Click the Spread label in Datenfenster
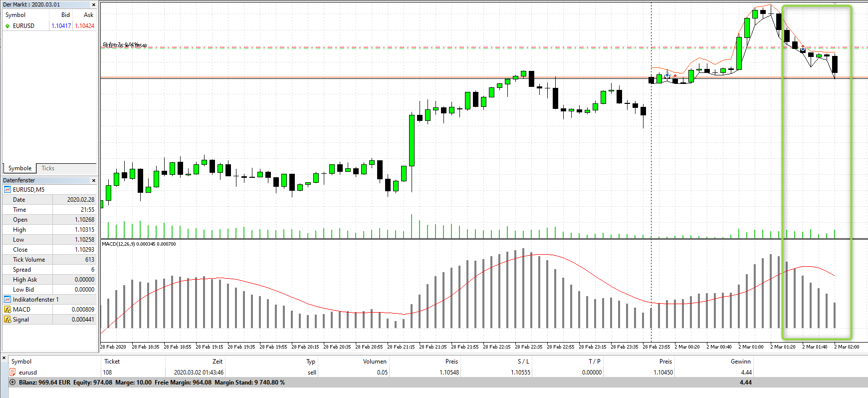This screenshot has height=398, width=868. click(22, 270)
